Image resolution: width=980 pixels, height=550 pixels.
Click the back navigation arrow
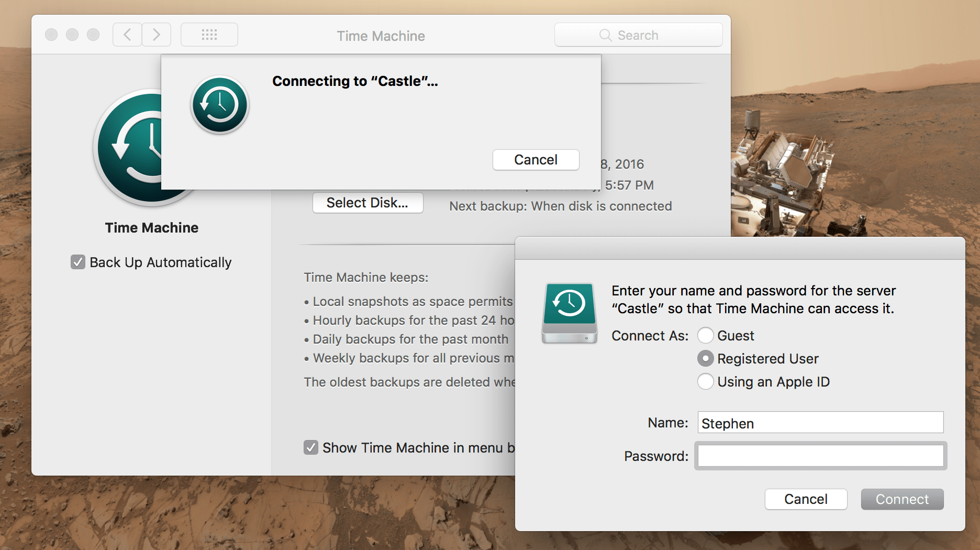point(127,34)
